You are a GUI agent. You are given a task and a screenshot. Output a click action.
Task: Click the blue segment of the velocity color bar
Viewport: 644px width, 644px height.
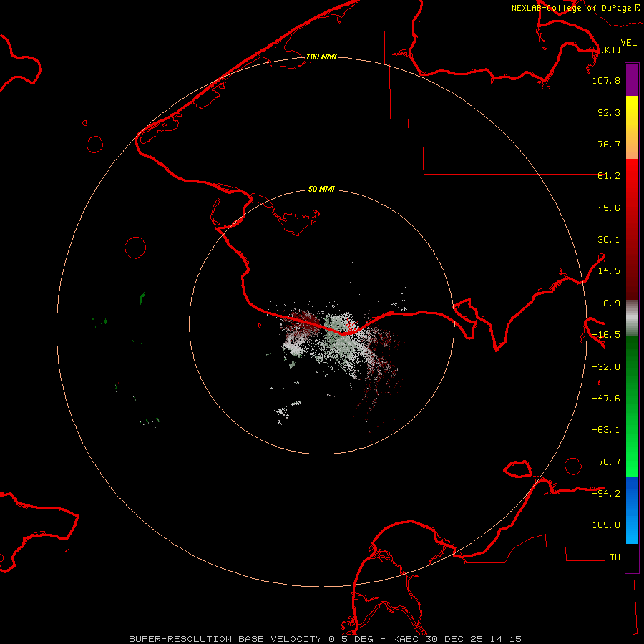(x=632, y=510)
